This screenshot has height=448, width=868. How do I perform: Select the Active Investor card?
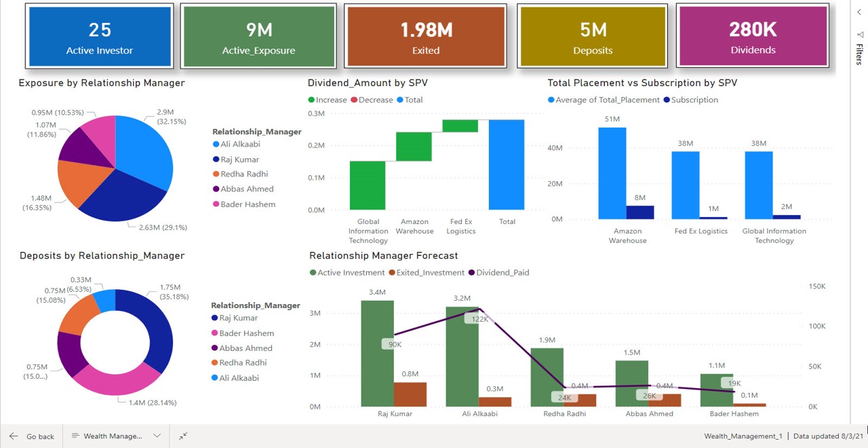coord(100,36)
